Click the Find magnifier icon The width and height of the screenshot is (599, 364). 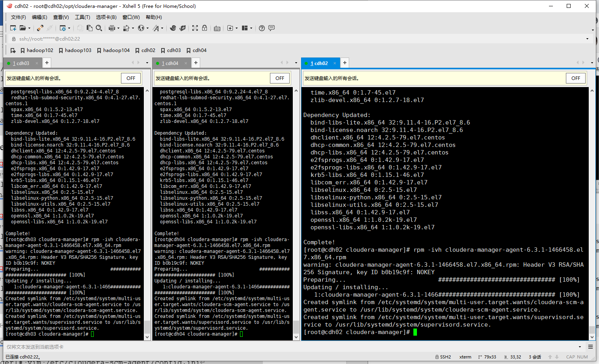point(99,28)
